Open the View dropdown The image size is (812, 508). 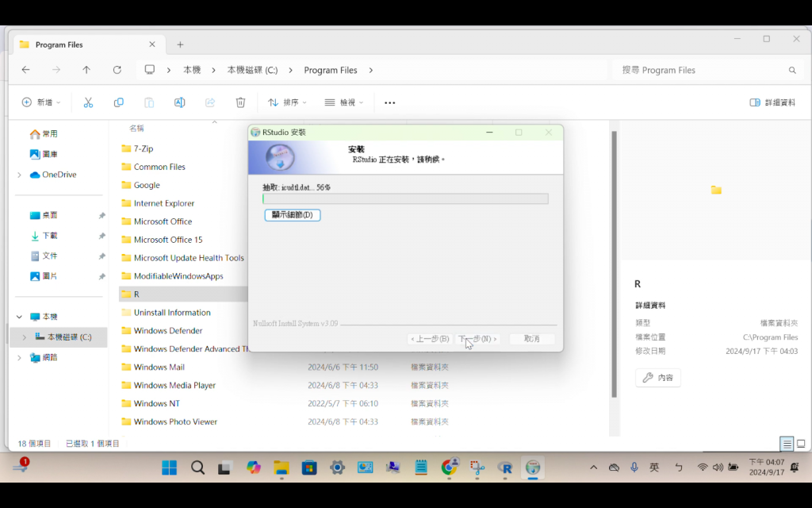click(x=343, y=102)
